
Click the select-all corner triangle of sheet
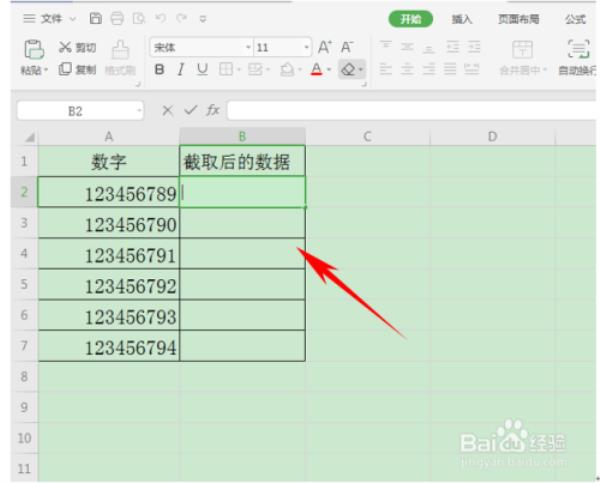tap(30, 137)
